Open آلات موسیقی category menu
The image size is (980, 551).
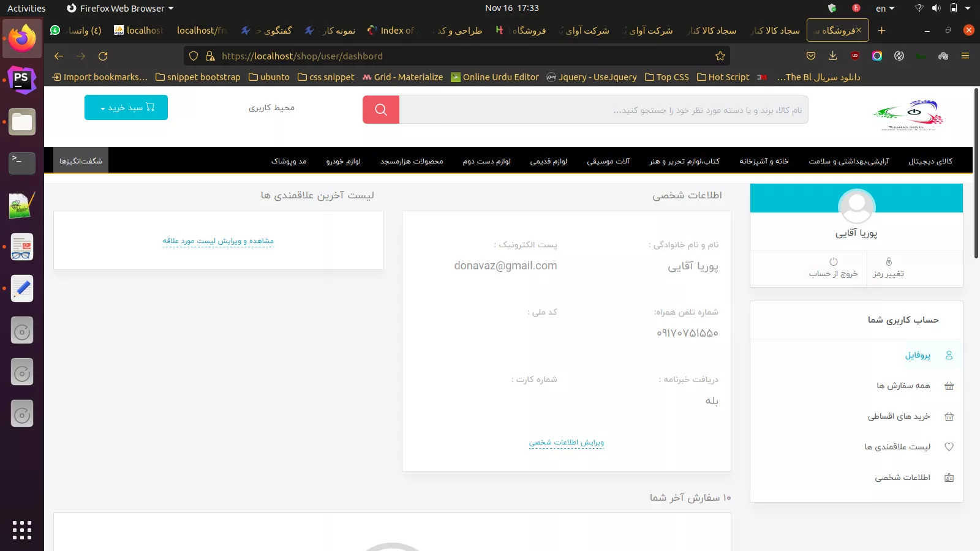[608, 161]
